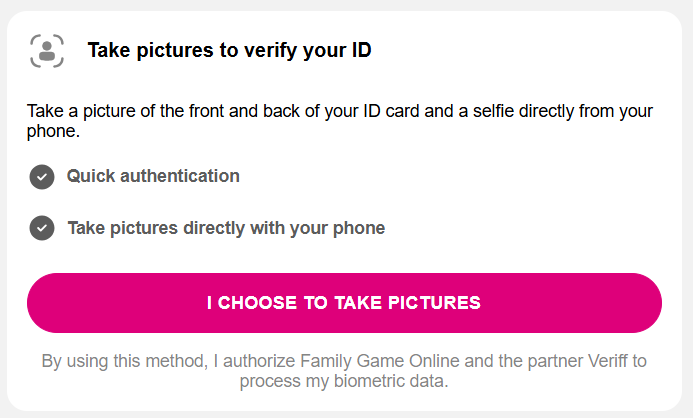Click the checkmark beside Take pictures directly
The width and height of the screenshot is (693, 418).
42,228
